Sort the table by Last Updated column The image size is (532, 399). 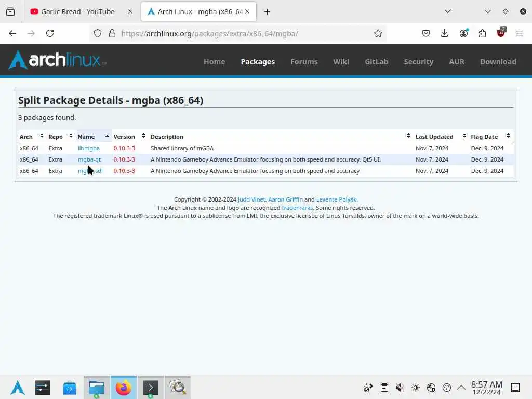click(441, 137)
